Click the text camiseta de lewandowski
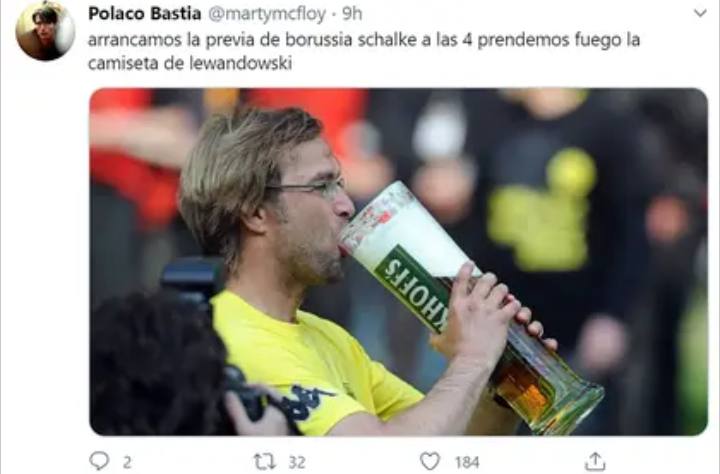The width and height of the screenshot is (720, 474). (190, 63)
